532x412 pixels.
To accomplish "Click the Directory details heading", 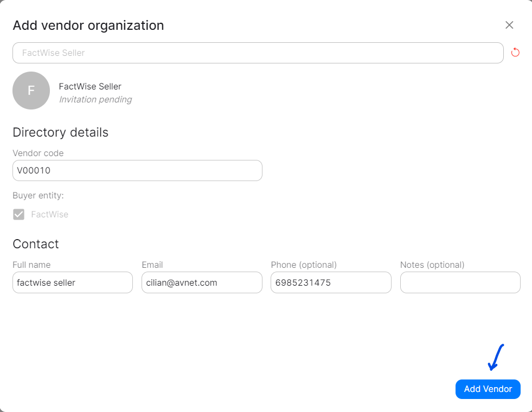I will [x=60, y=132].
